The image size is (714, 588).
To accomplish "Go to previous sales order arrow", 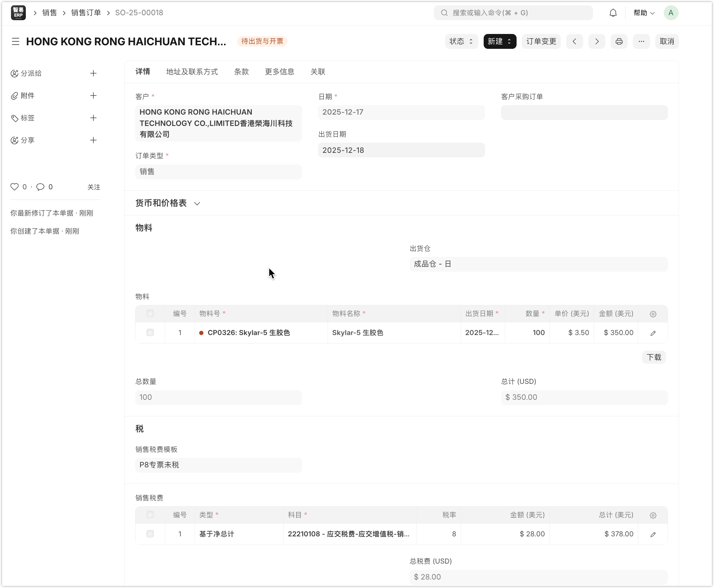I will click(574, 41).
